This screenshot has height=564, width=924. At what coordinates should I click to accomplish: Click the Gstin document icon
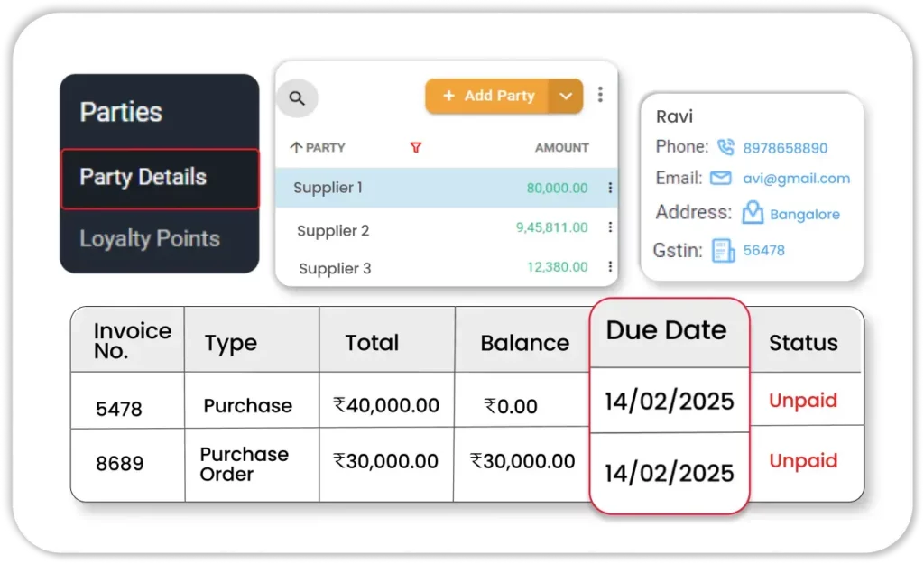click(723, 250)
